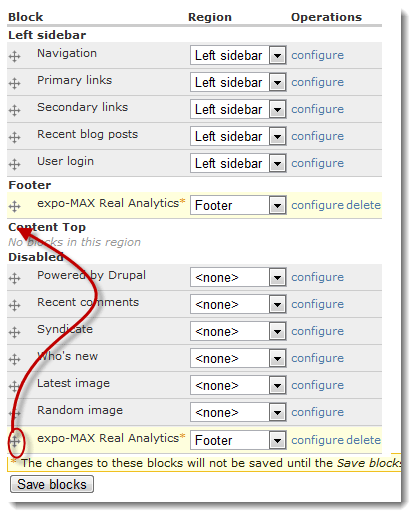Screen dimensions: 418x519
Task: Click the drag handle for Recent comments
Action: (x=14, y=305)
